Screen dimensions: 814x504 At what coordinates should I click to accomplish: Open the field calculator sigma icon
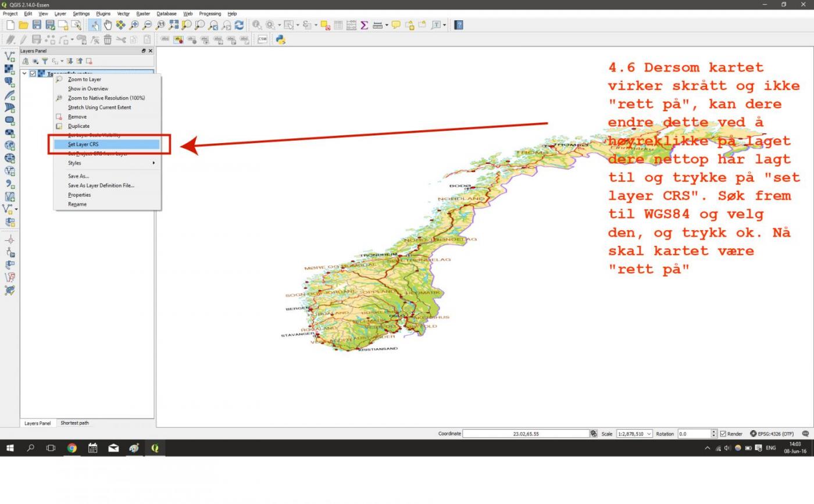365,25
